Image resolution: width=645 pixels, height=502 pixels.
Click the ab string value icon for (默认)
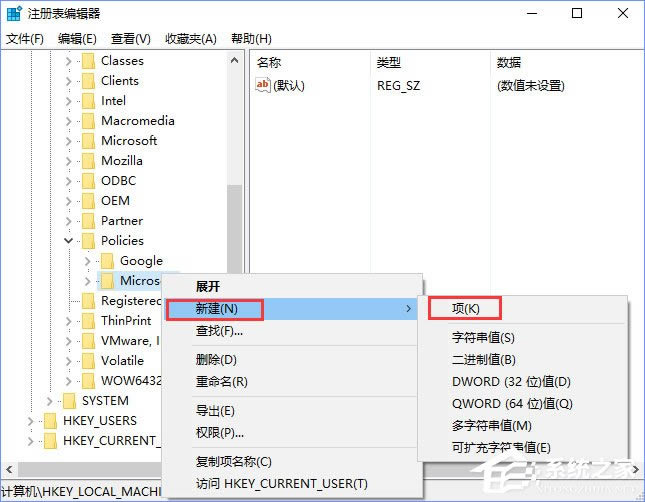pos(263,85)
